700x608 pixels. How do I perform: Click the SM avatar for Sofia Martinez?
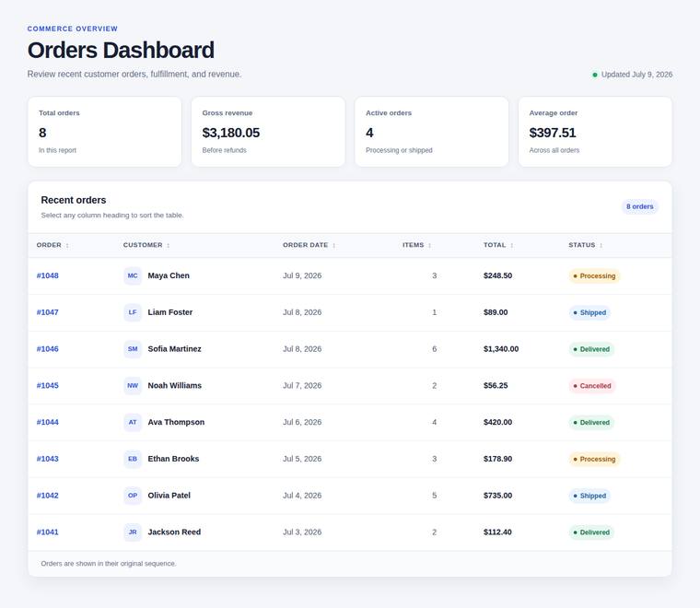click(x=133, y=349)
